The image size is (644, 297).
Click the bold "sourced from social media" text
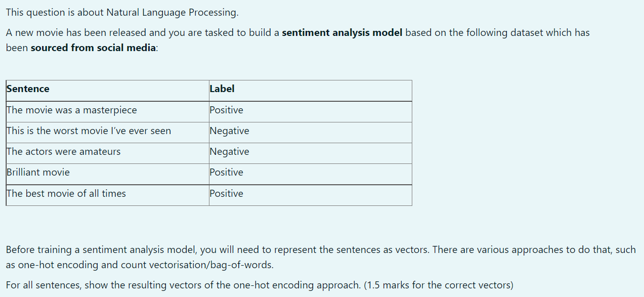94,49
